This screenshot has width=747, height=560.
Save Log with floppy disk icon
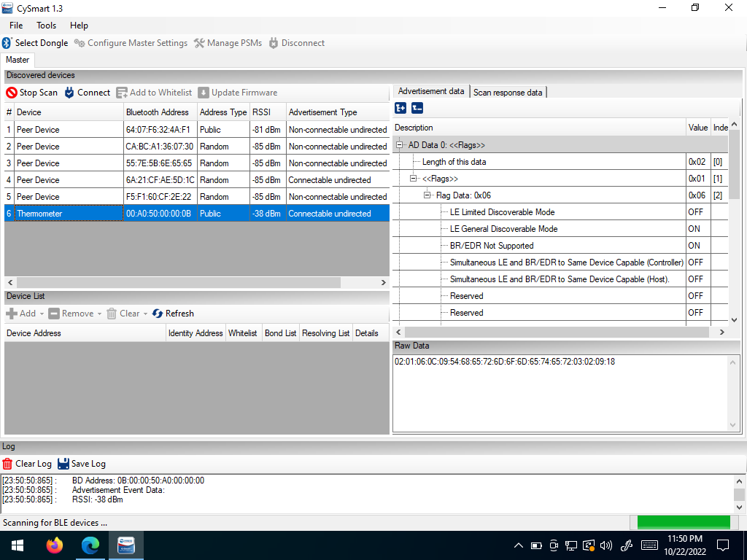tap(82, 463)
